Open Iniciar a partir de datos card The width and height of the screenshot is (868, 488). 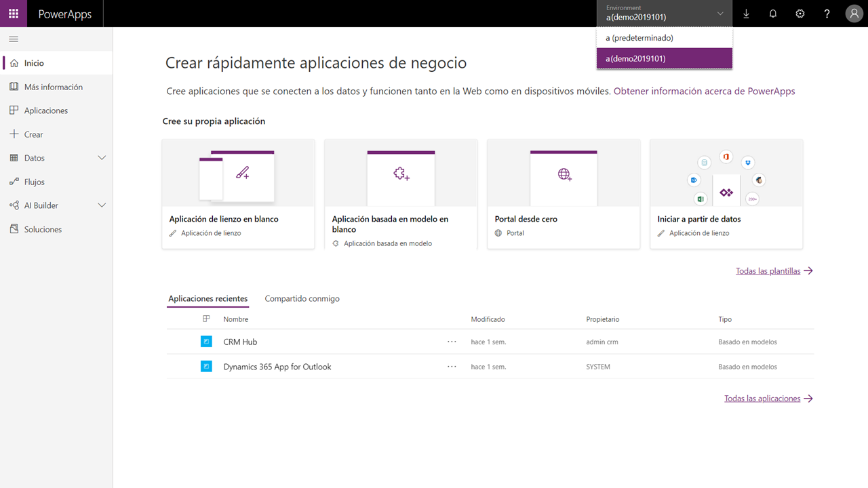pyautogui.click(x=726, y=195)
